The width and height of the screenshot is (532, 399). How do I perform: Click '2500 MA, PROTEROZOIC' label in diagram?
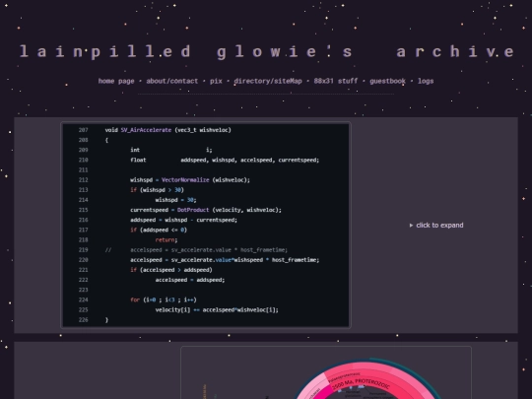pyautogui.click(x=361, y=384)
